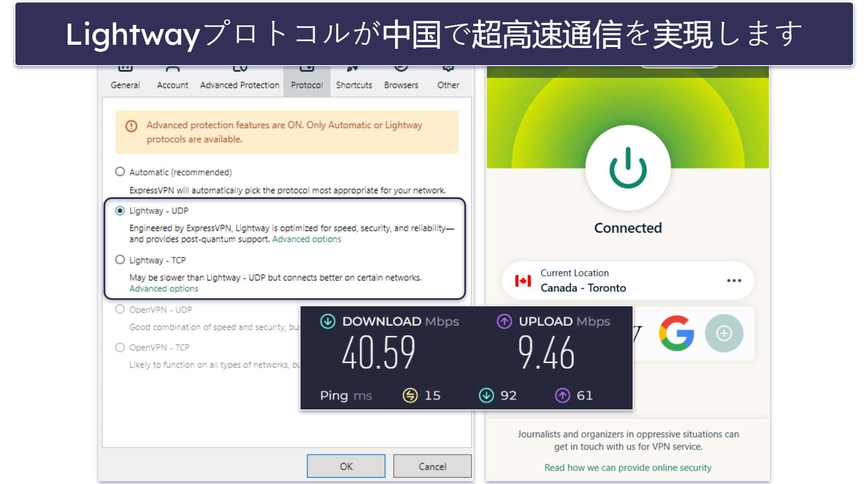This screenshot has height=484, width=868.
Task: Open 'Read how we can provide online security'
Action: click(628, 468)
